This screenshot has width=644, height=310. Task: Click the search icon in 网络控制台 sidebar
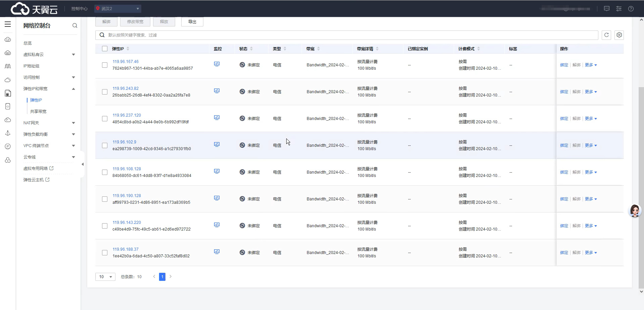coord(75,25)
